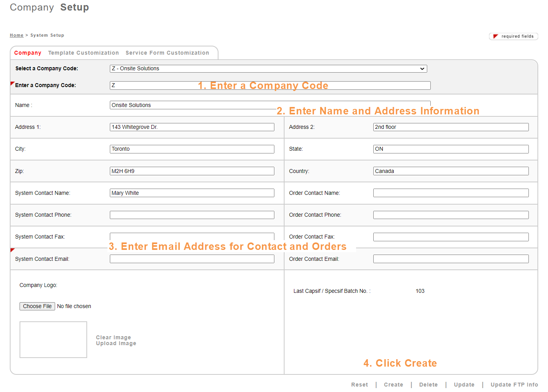The width and height of the screenshot is (548, 392).
Task: Open the Service Form Customization tab
Action: pos(167,53)
